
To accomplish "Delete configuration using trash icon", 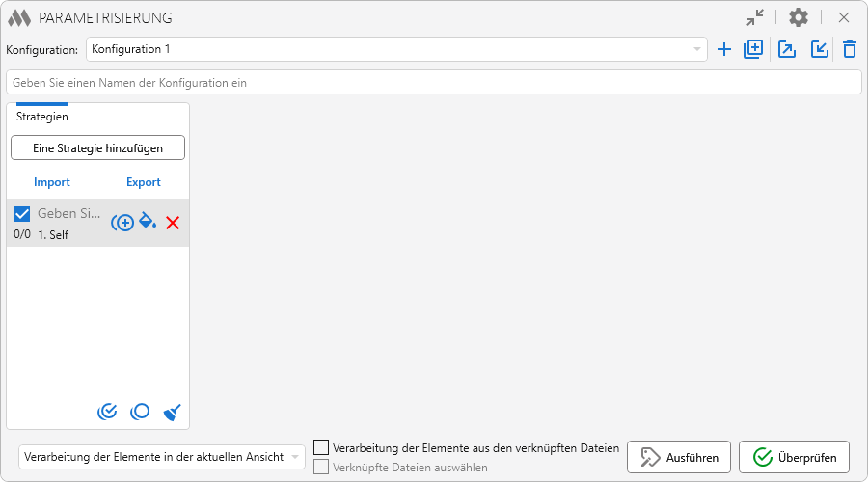I will 849,49.
